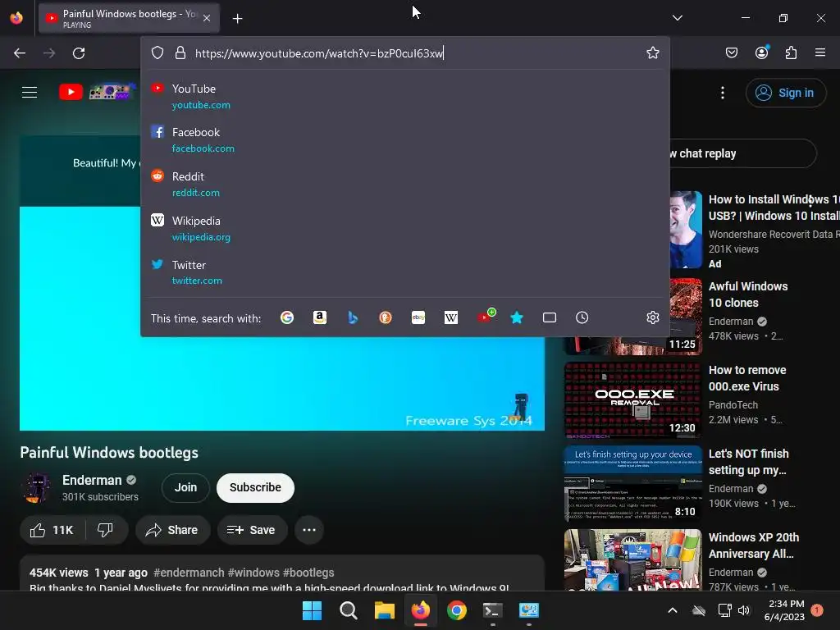
Task: Search this time with Amazon
Action: pos(320,317)
